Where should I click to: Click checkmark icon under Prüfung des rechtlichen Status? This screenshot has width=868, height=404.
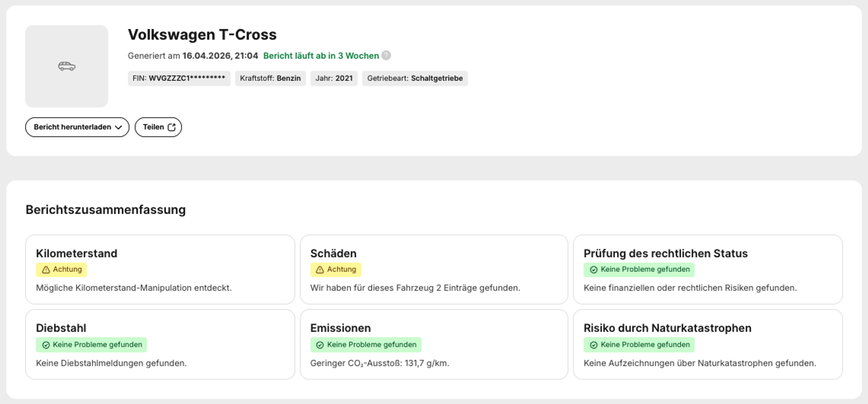594,270
